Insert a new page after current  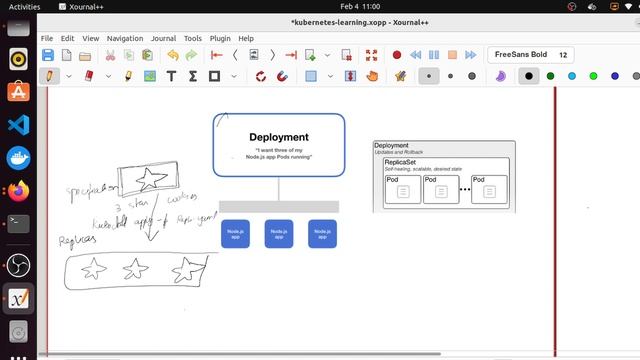310,55
